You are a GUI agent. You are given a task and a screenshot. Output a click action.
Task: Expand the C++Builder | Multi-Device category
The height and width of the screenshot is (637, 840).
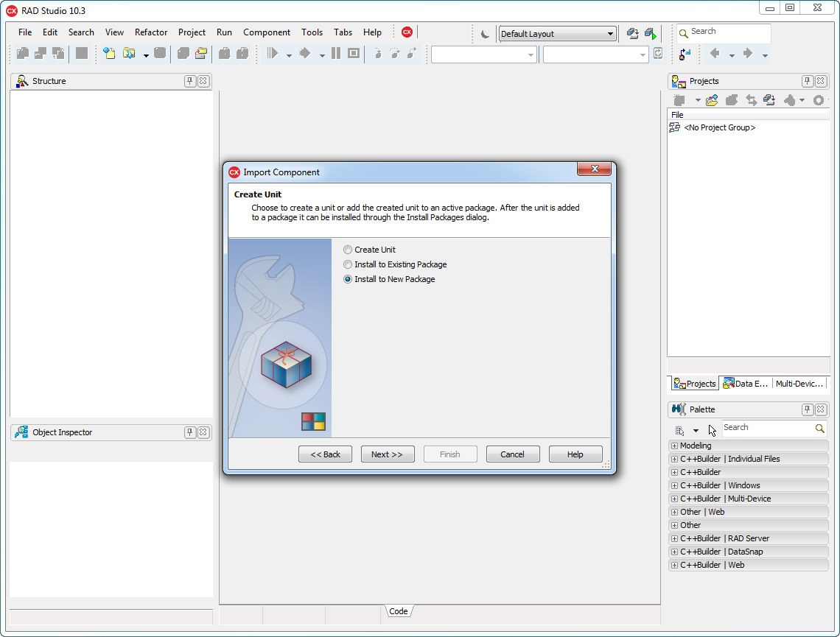(674, 499)
